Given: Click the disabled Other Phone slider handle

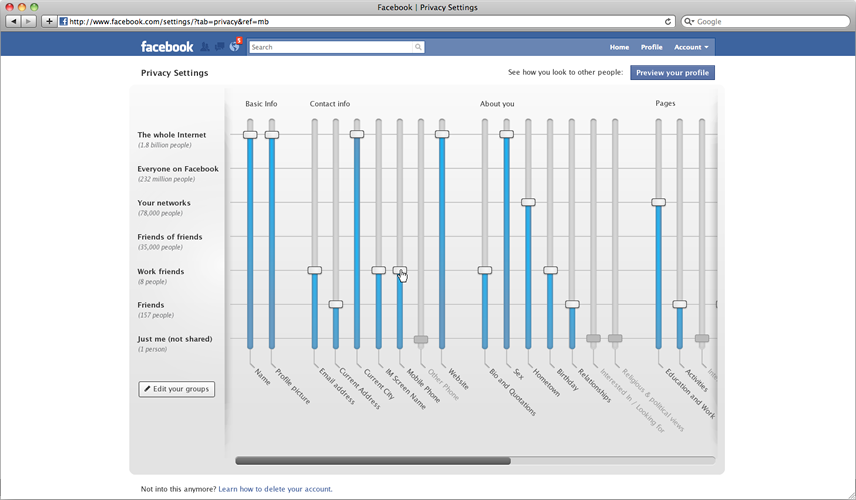Looking at the screenshot, I should pos(421,340).
